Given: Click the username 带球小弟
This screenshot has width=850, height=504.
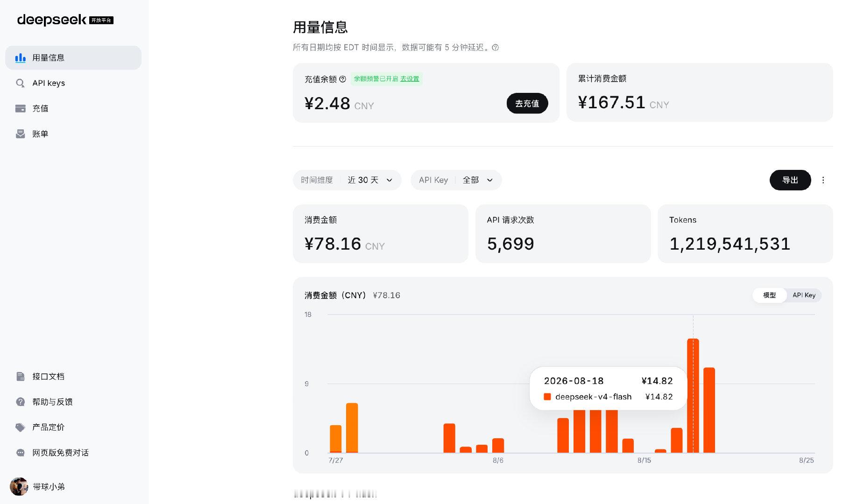Looking at the screenshot, I should pyautogui.click(x=49, y=486).
